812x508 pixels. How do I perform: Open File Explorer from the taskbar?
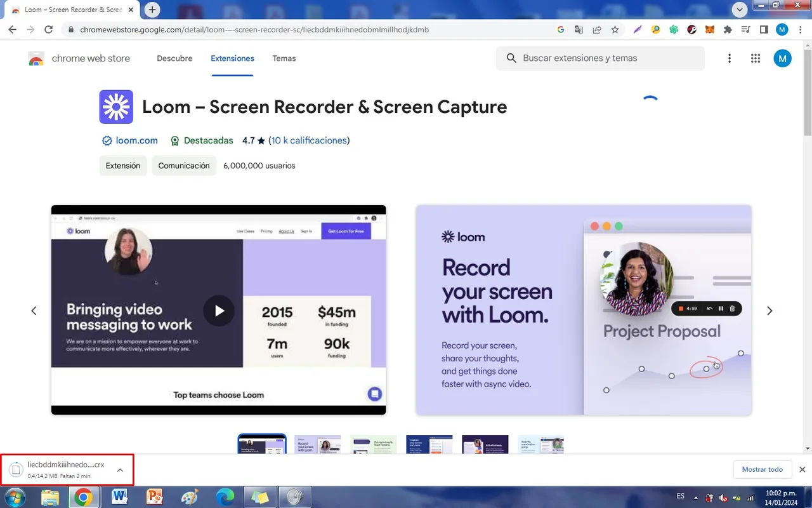[x=50, y=497]
